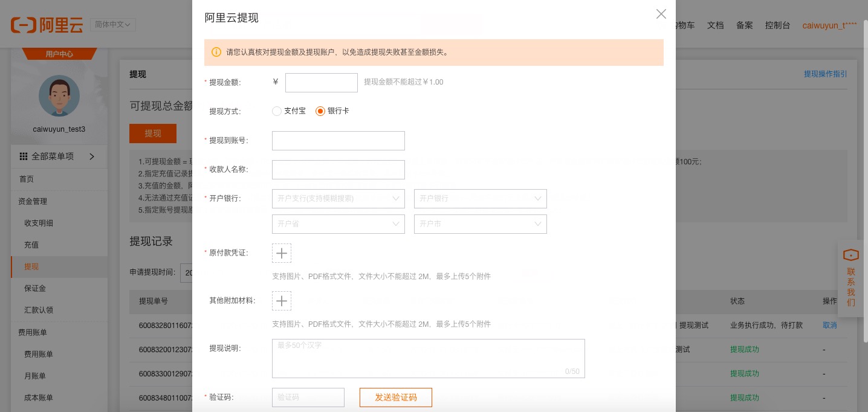Open 汇款认领 in the sidebar

tap(39, 310)
